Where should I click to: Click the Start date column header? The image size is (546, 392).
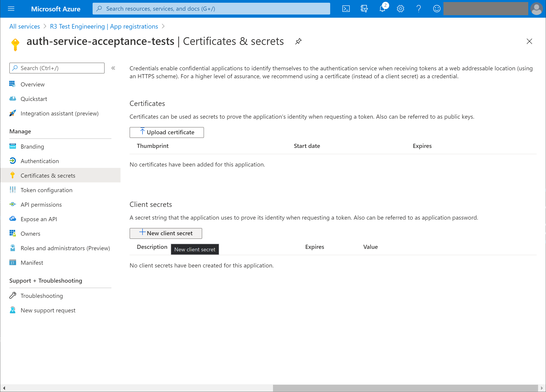pyautogui.click(x=307, y=146)
